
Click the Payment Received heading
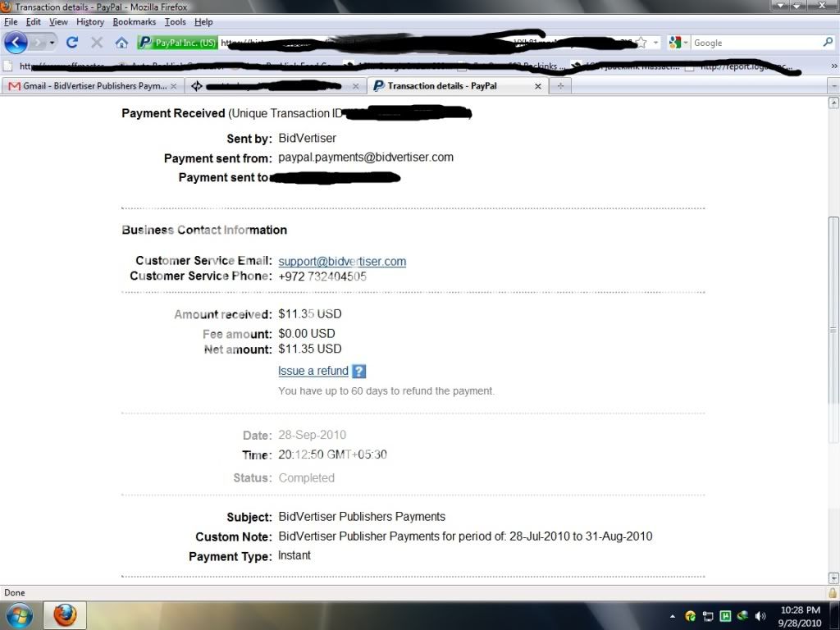pyautogui.click(x=173, y=113)
